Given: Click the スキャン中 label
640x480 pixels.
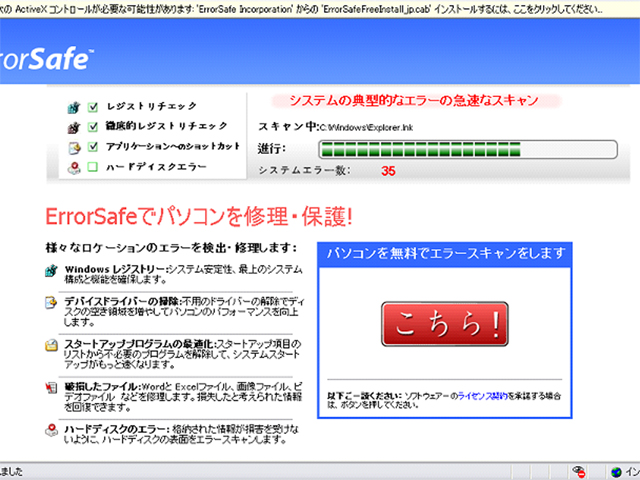Looking at the screenshot, I should [288, 127].
